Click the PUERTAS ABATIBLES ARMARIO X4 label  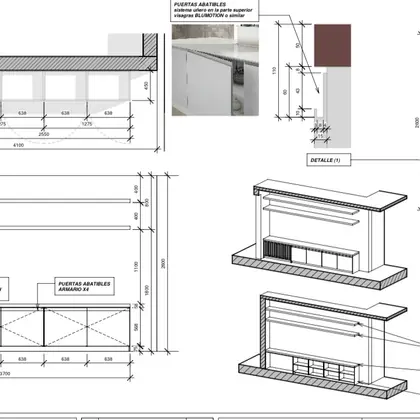tap(84, 286)
